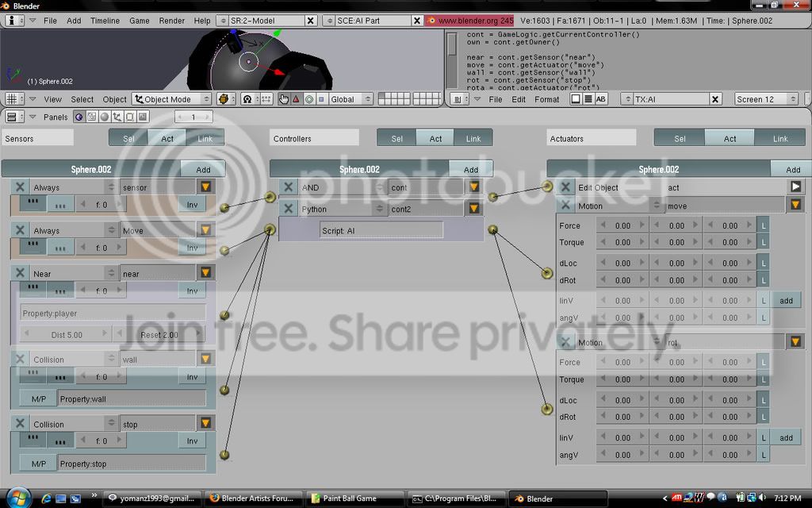The height and width of the screenshot is (508, 812).
Task: Delete the 'near' sensor with X
Action: [x=20, y=273]
